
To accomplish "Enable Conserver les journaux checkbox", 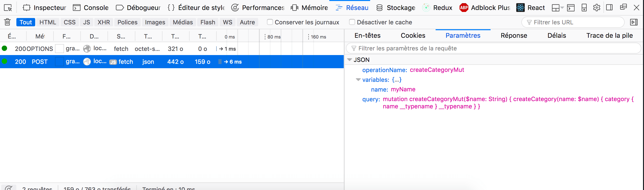I will point(270,22).
